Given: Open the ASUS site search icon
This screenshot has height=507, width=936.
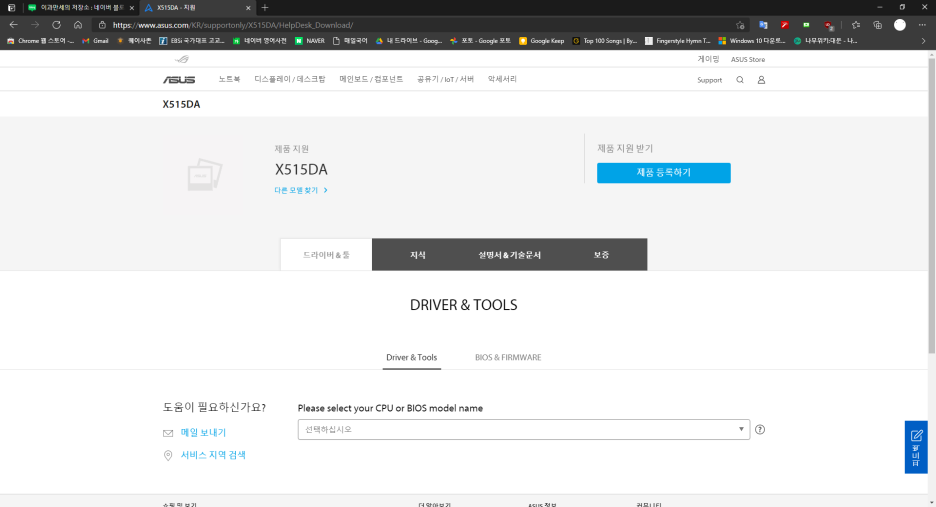Looking at the screenshot, I should click(x=740, y=80).
